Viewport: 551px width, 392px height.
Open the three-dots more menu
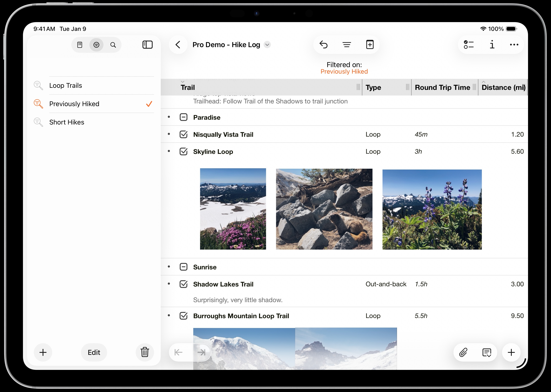coord(514,45)
